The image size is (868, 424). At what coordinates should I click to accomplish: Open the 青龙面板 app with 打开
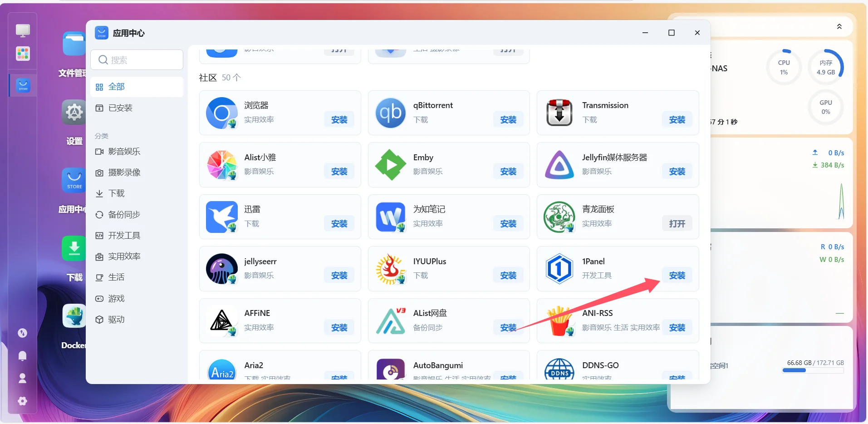point(677,224)
